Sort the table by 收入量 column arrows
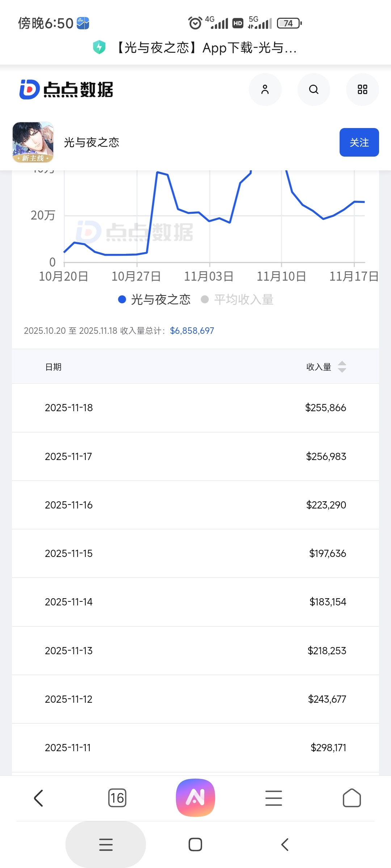The image size is (391, 868). point(342,367)
